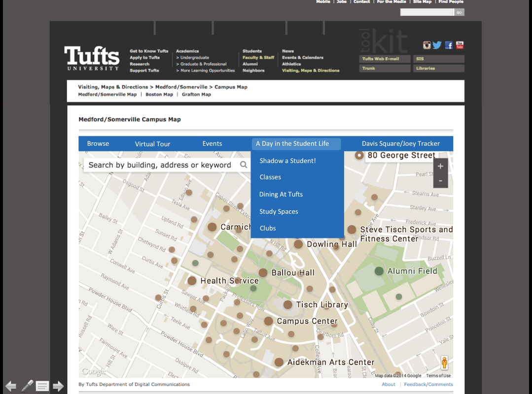Go to next slide right arrow
The height and width of the screenshot is (394, 532).
pos(58,386)
